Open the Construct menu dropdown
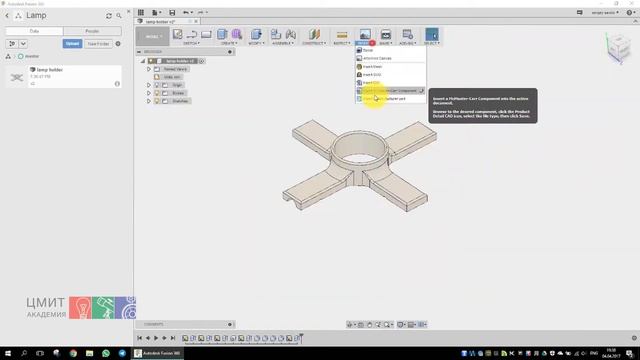 coord(314,43)
